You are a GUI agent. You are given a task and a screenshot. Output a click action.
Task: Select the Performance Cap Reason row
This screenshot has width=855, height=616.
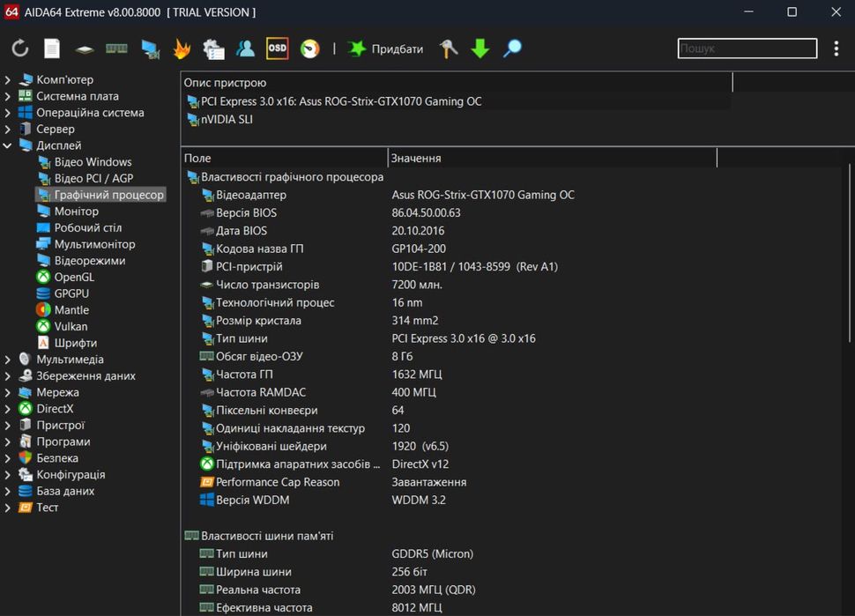pos(334,482)
